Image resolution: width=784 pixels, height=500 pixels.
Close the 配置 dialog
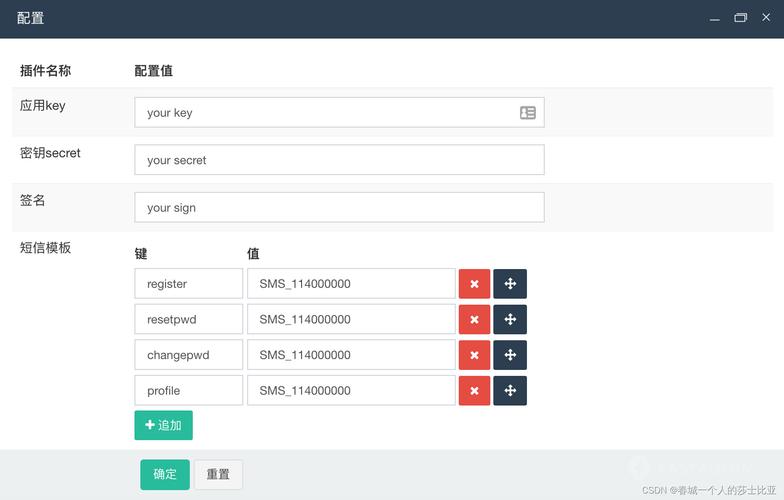(766, 18)
